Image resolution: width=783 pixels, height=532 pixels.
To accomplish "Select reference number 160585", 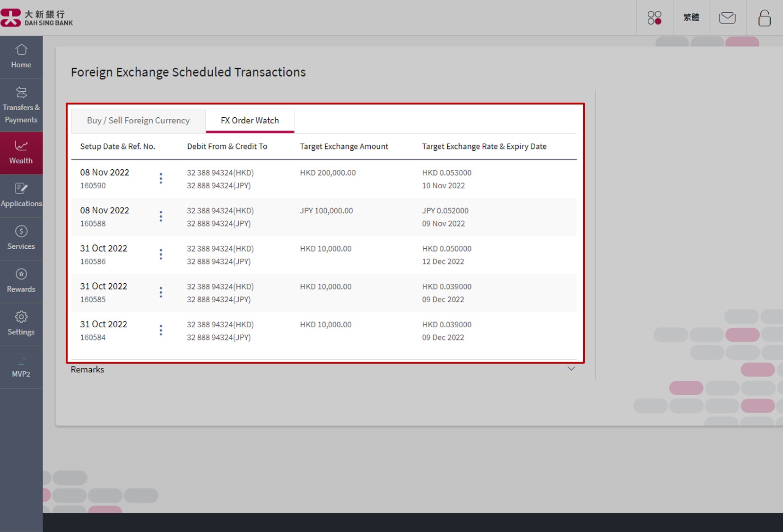I will (x=93, y=299).
